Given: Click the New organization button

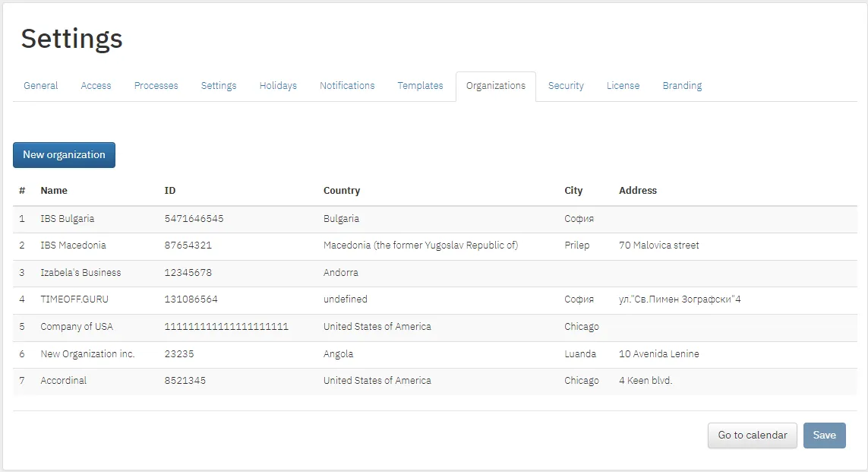Looking at the screenshot, I should [x=65, y=155].
